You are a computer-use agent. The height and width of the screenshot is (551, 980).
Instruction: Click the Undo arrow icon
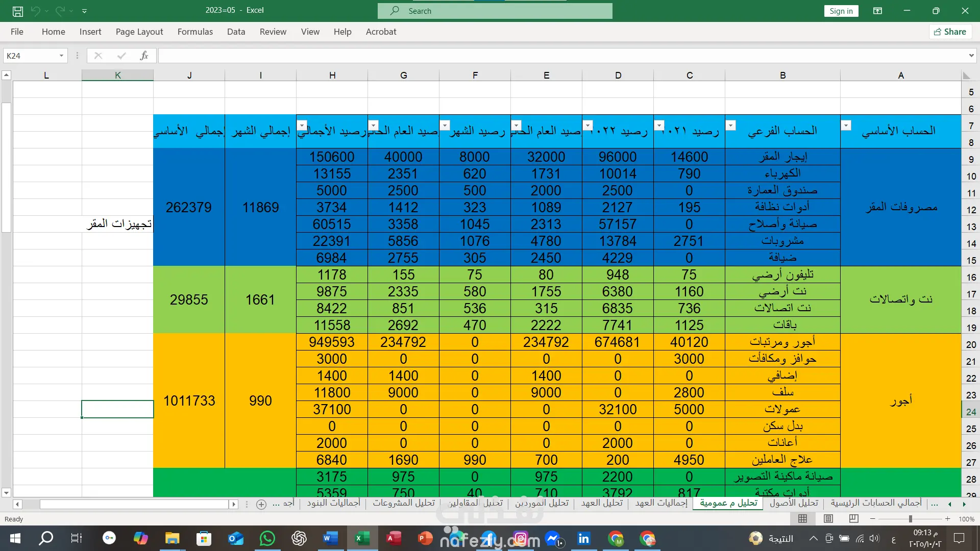point(35,11)
